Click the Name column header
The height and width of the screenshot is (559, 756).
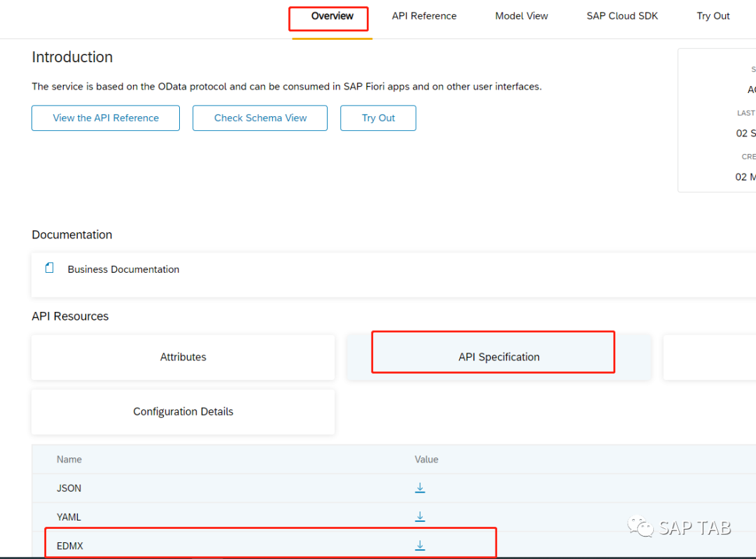click(x=69, y=459)
